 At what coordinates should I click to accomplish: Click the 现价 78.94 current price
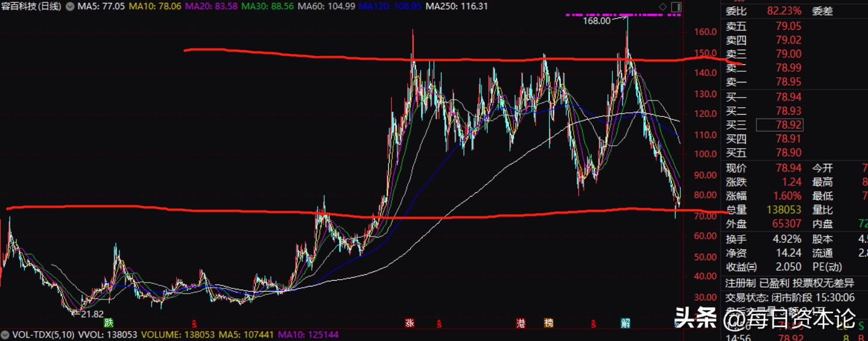coord(788,168)
